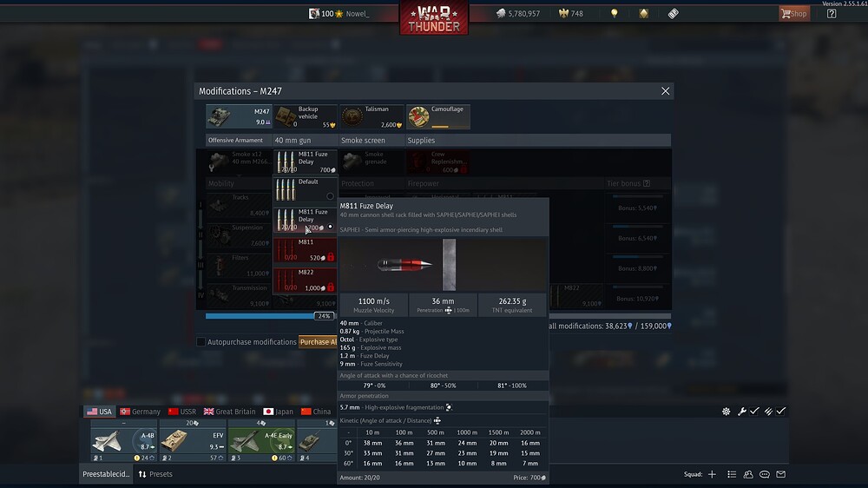Open the chat bubble icon
868x488 pixels.
pos(765,474)
